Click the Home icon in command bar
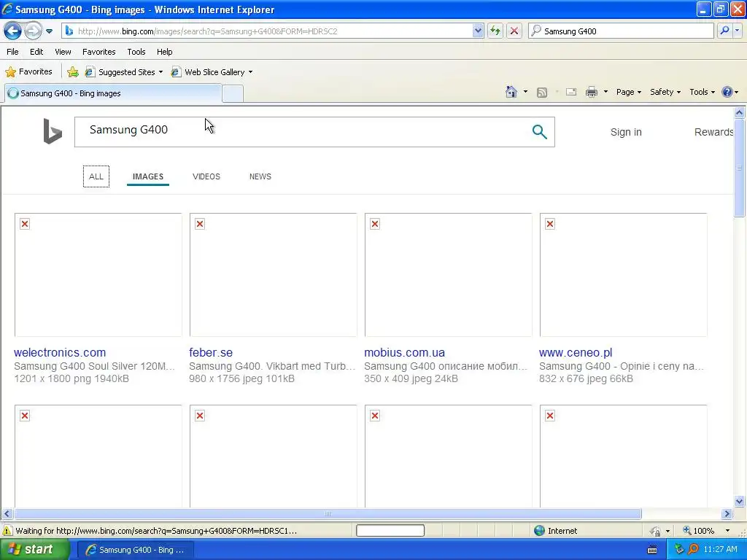This screenshot has width=747, height=560. click(511, 92)
